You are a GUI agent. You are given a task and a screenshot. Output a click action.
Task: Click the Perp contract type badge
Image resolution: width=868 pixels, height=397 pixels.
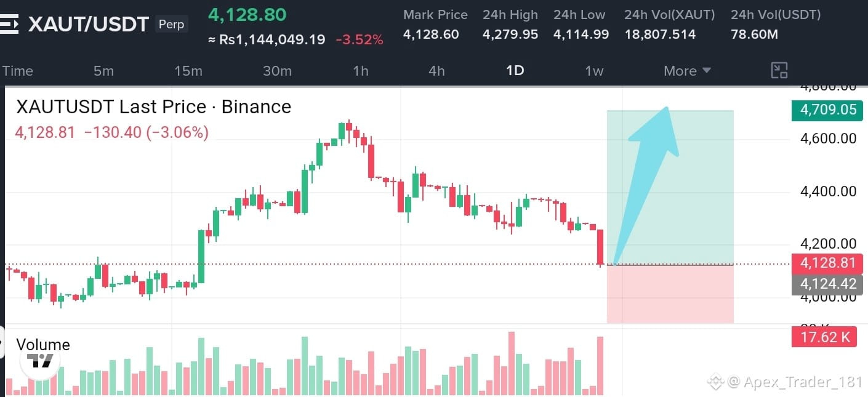(x=171, y=25)
